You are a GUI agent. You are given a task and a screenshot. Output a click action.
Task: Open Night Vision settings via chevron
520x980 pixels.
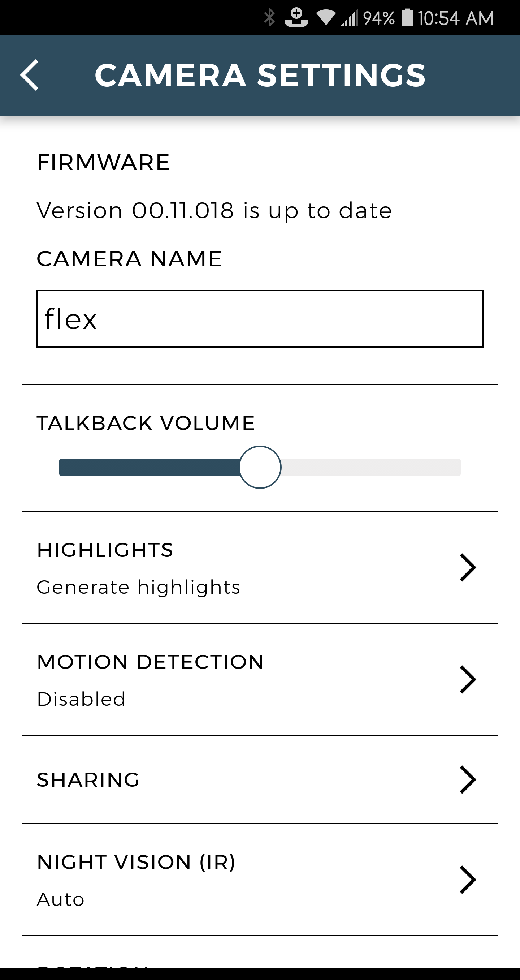click(468, 879)
